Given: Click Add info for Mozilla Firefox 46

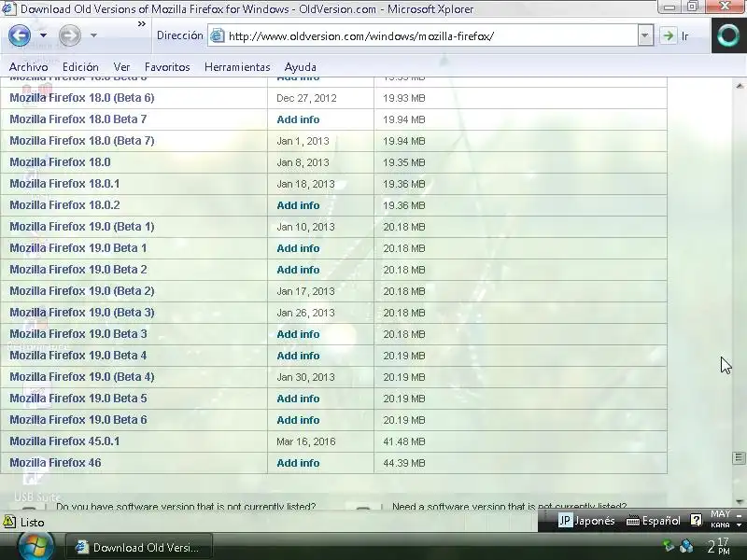Looking at the screenshot, I should pyautogui.click(x=298, y=463).
